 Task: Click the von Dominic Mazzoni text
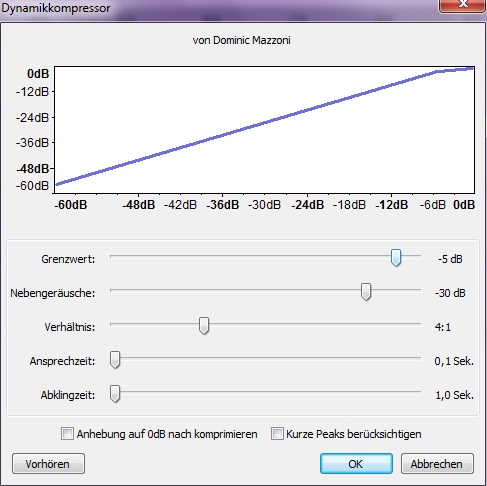point(241,40)
